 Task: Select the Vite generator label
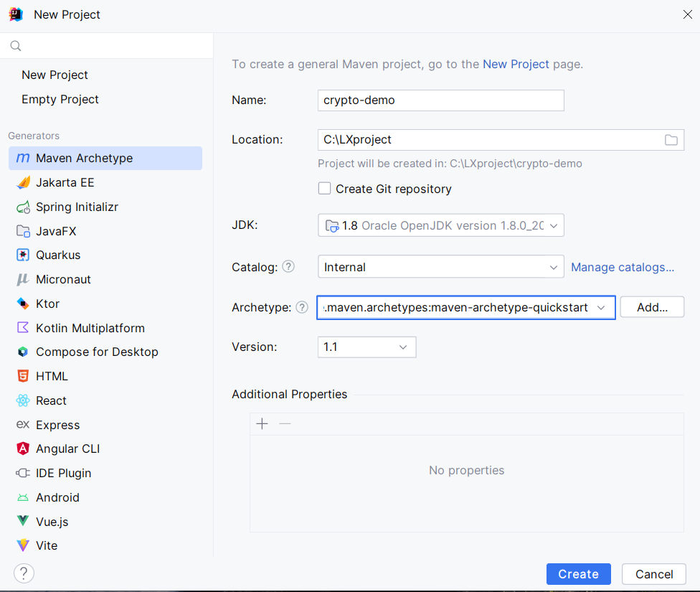click(47, 545)
